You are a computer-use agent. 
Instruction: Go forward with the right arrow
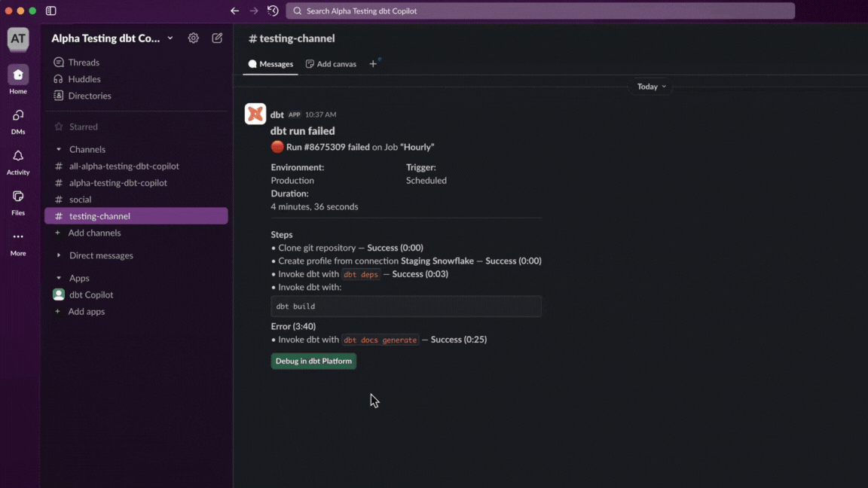click(x=253, y=11)
